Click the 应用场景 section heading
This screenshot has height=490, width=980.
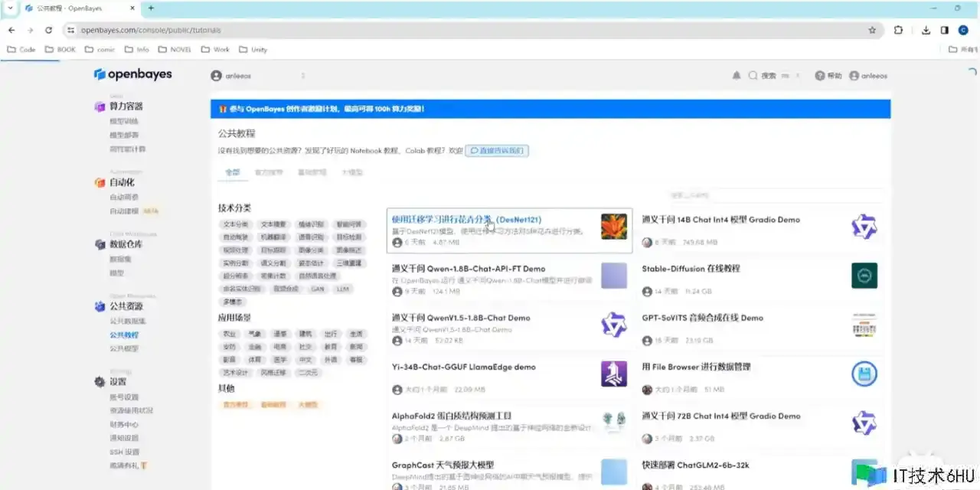(234, 318)
